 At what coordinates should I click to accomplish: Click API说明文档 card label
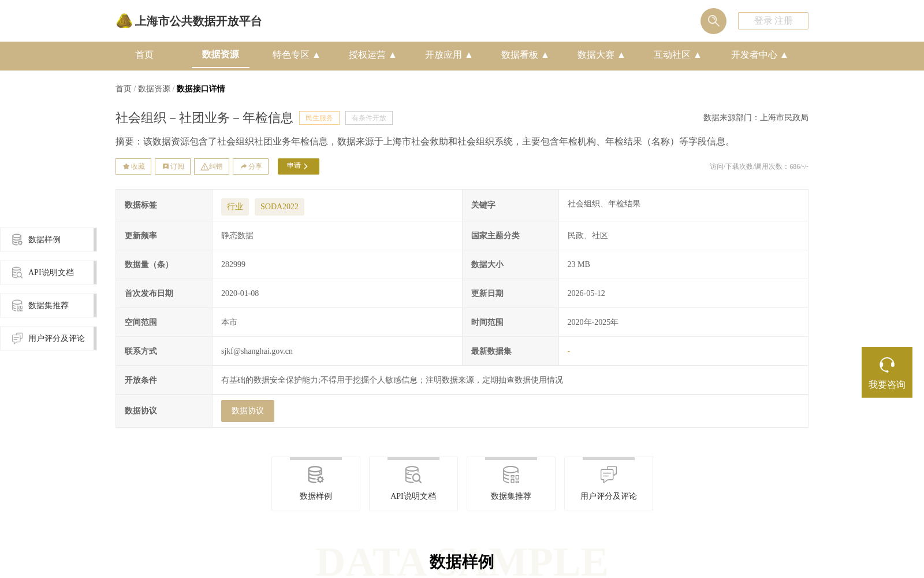point(413,496)
